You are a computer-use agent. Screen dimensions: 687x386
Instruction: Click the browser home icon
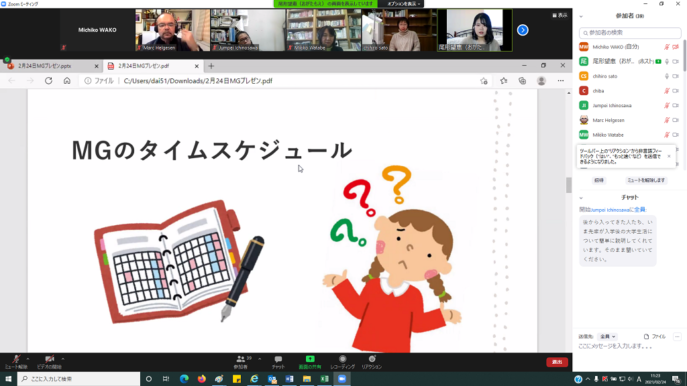[67, 81]
